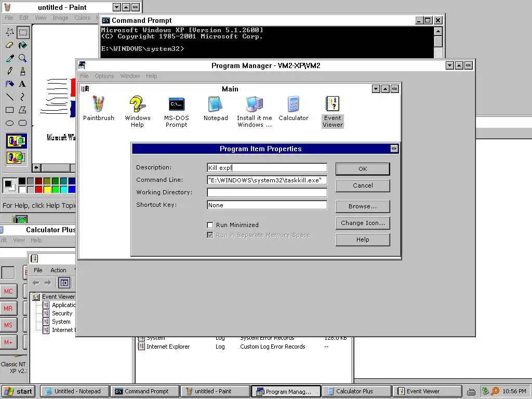Pick the Eraser tool in Paint

(x=10, y=45)
